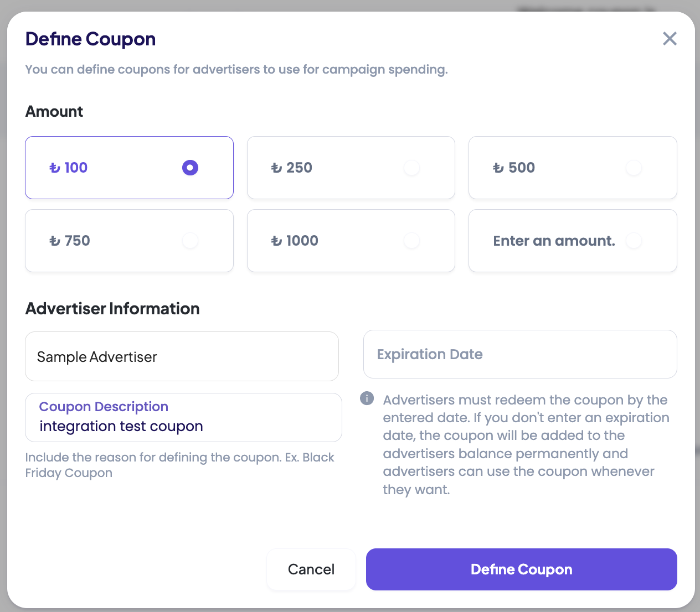700x612 pixels.
Task: Click the Coupon Description floating label
Action: tap(104, 407)
